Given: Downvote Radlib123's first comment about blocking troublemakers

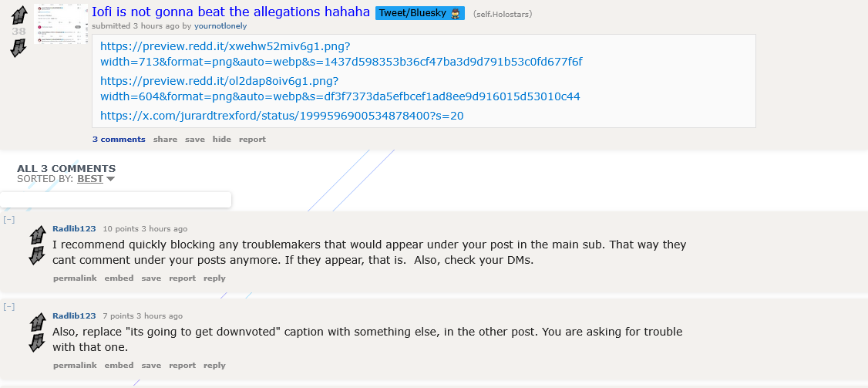Looking at the screenshot, I should tap(37, 256).
